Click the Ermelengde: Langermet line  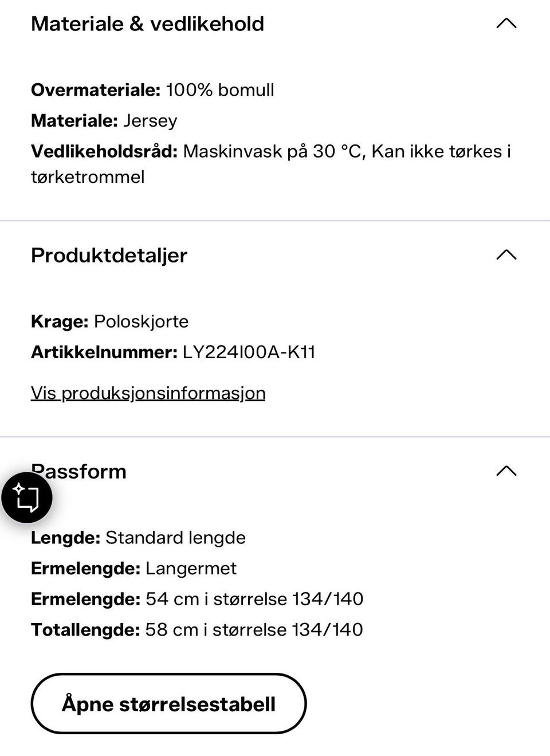(x=133, y=569)
